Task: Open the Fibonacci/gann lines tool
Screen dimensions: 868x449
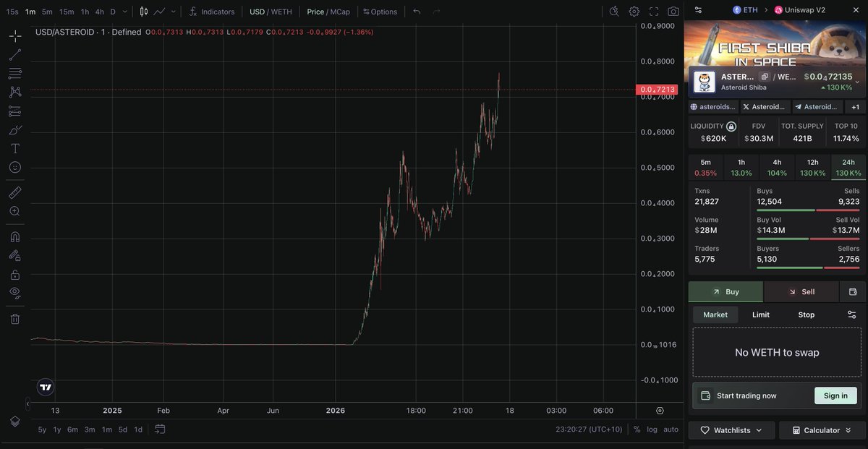Action: click(x=15, y=73)
